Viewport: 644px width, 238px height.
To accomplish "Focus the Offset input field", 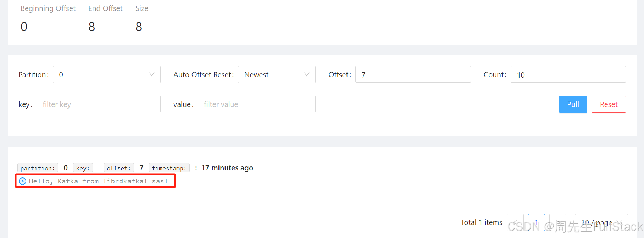I will tap(413, 74).
